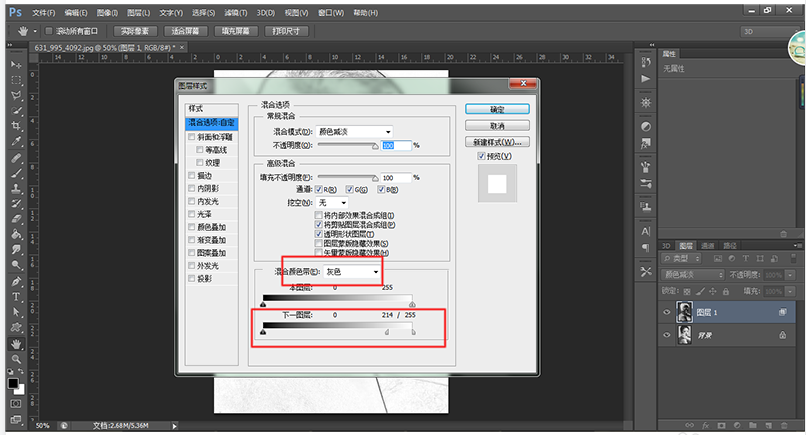Toggle visibility of 图层 1 layer

click(x=667, y=312)
